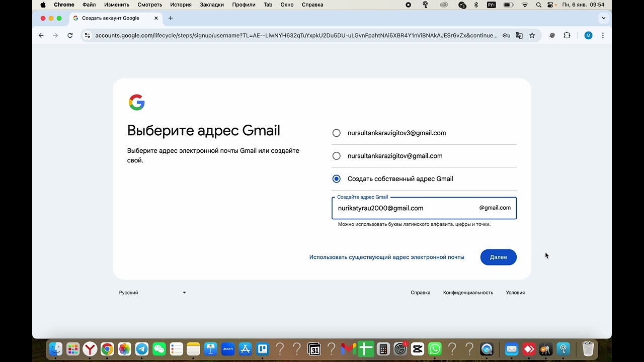Image resolution: width=644 pixels, height=362 pixels.
Task: Select Создать собственный адрес Gmail radio
Action: (x=337, y=179)
